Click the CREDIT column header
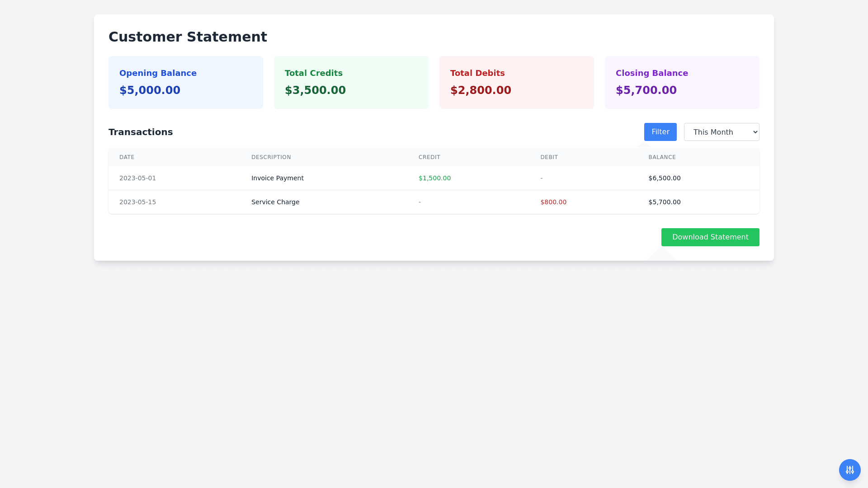868x488 pixels. coord(429,157)
